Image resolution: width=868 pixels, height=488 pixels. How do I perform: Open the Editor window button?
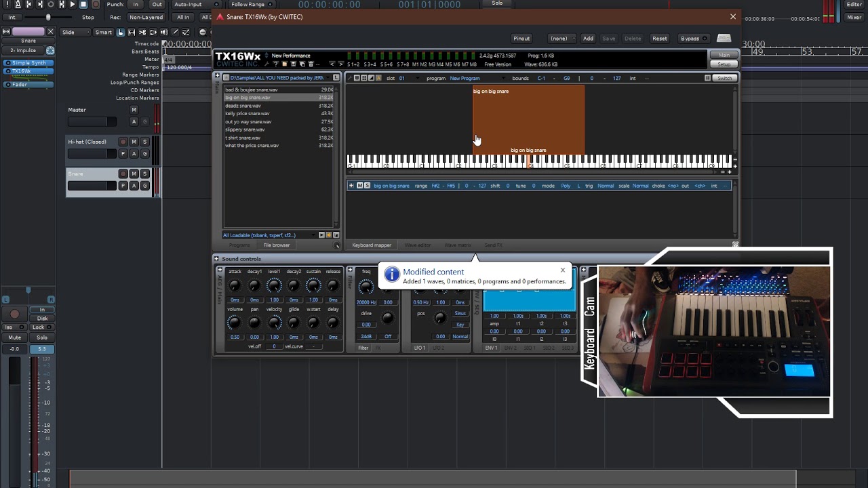(x=854, y=4)
